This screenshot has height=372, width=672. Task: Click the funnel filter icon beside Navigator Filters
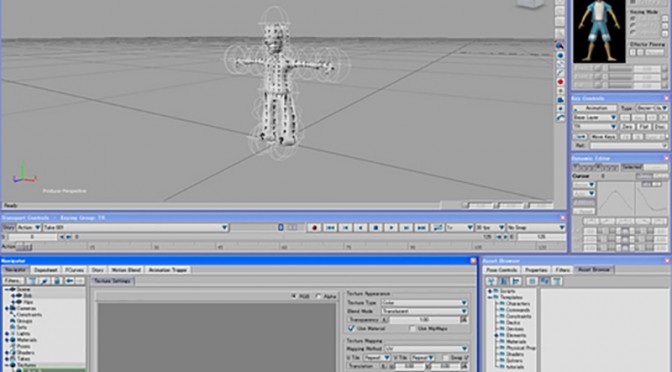pos(32,281)
